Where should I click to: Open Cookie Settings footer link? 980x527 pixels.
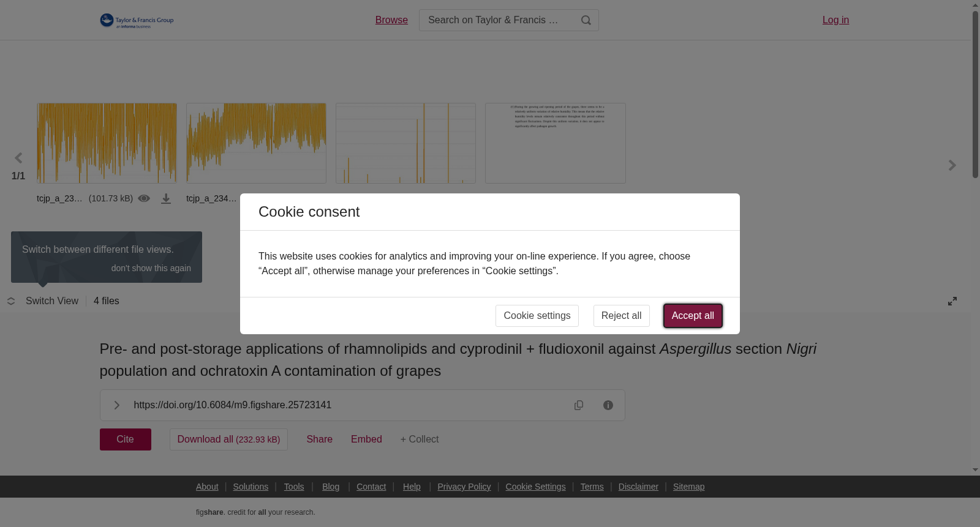[536, 487]
